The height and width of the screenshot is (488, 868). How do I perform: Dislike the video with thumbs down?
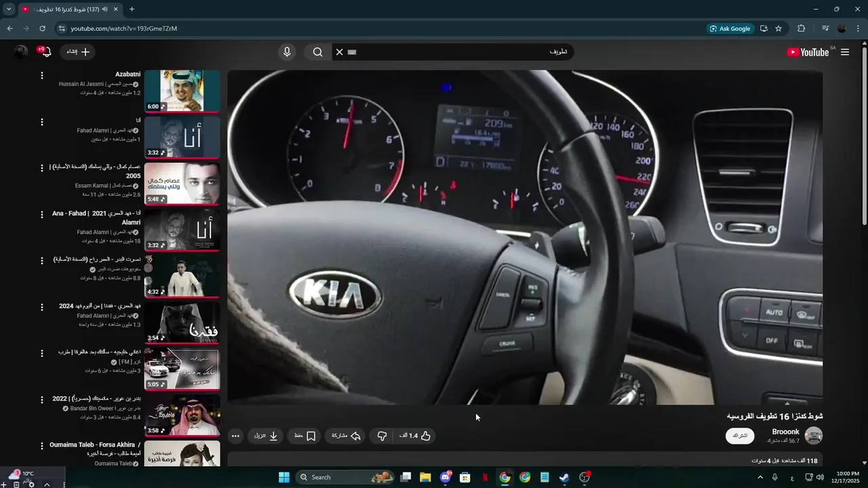[x=382, y=436]
